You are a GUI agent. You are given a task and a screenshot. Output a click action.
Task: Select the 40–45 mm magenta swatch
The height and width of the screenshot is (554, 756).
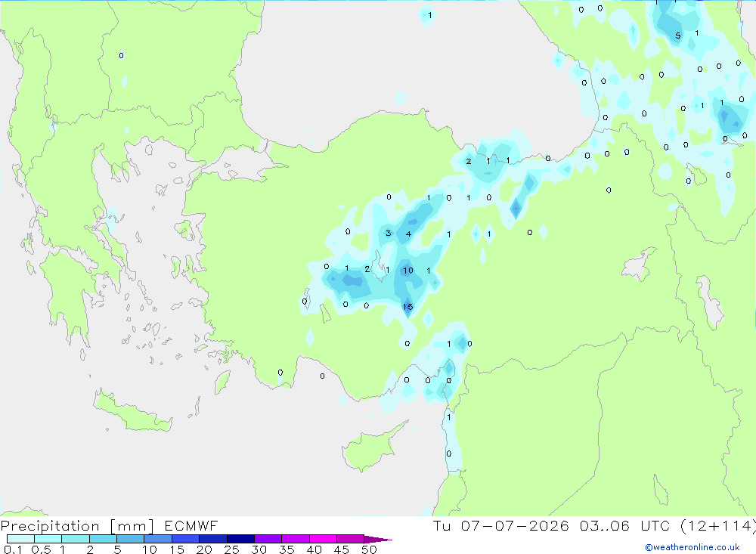[x=323, y=539]
